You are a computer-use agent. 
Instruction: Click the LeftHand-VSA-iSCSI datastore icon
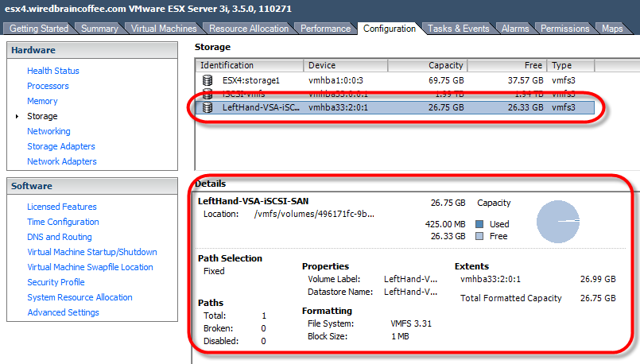click(x=208, y=107)
